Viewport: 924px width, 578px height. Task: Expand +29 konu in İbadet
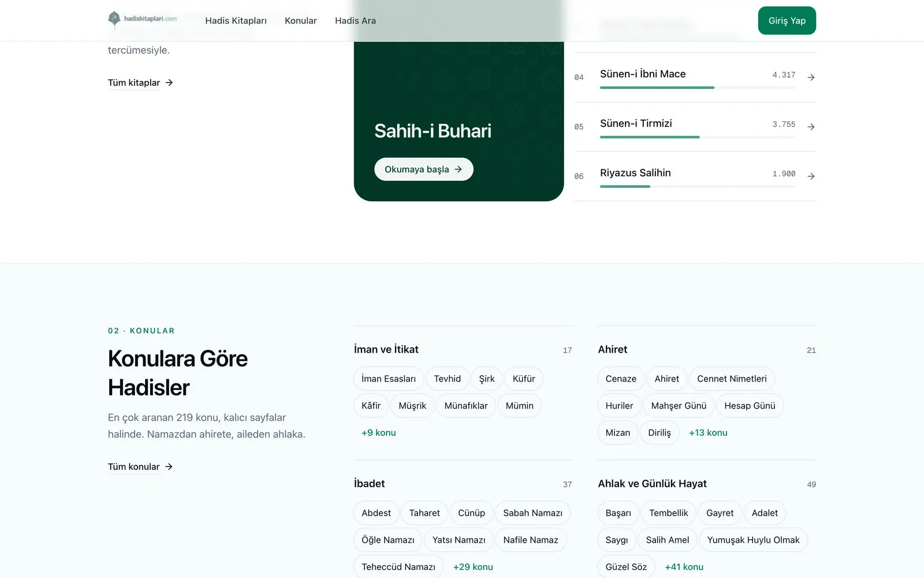[x=473, y=567]
